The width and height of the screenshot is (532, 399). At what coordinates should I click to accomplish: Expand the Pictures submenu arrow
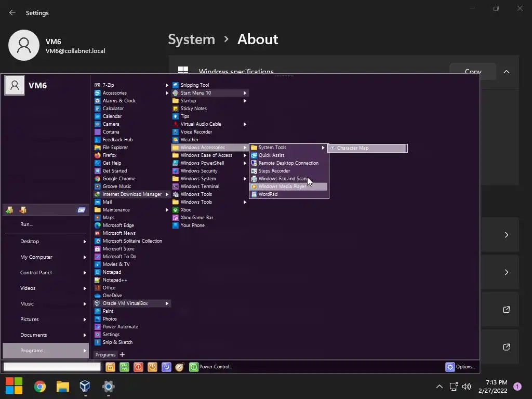[85, 320]
